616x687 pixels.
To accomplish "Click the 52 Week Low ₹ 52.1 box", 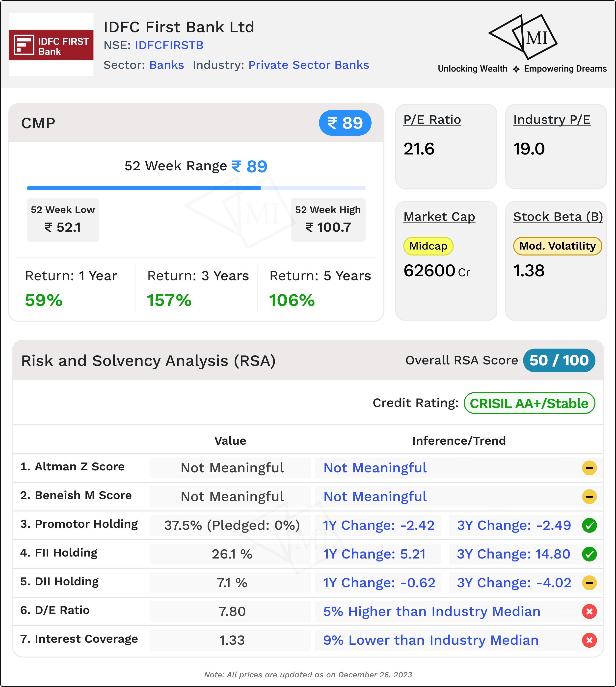I will pos(63,220).
